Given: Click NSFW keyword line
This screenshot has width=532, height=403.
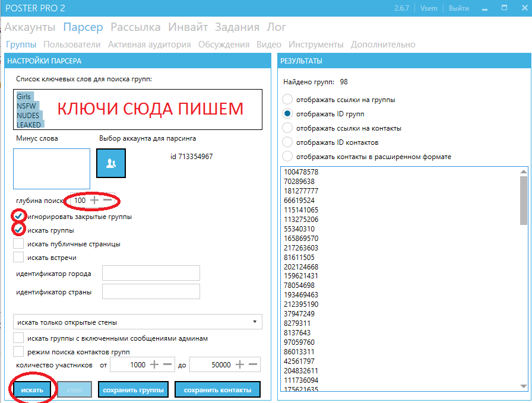Looking at the screenshot, I should click(26, 106).
